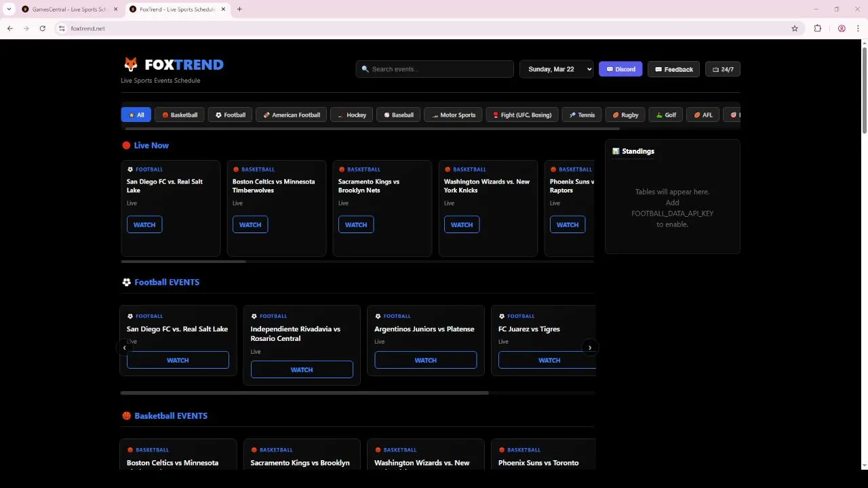Image resolution: width=868 pixels, height=488 pixels.
Task: Close the FoxTrend tab
Action: pos(223,9)
